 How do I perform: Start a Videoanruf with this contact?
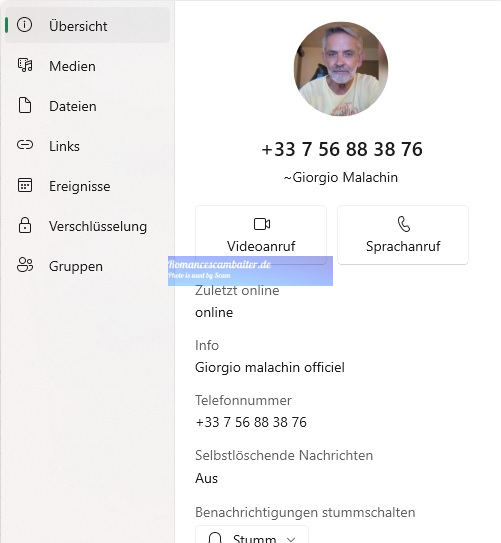pos(261,235)
